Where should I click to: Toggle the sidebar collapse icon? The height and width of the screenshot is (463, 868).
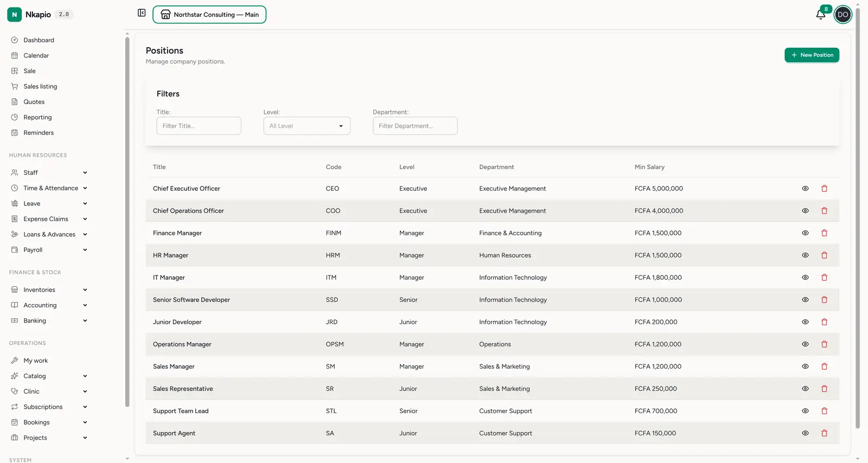tap(142, 13)
